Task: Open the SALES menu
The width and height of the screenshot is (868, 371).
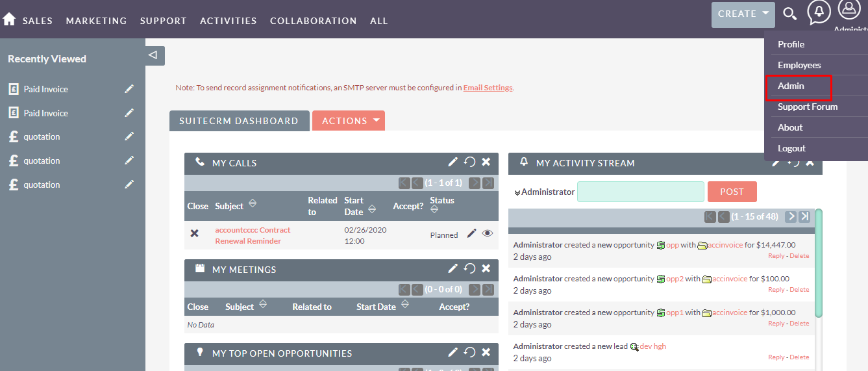Action: (x=38, y=21)
